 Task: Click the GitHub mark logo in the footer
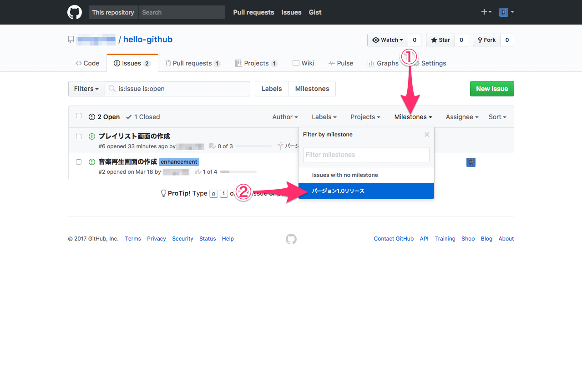pyautogui.click(x=291, y=239)
